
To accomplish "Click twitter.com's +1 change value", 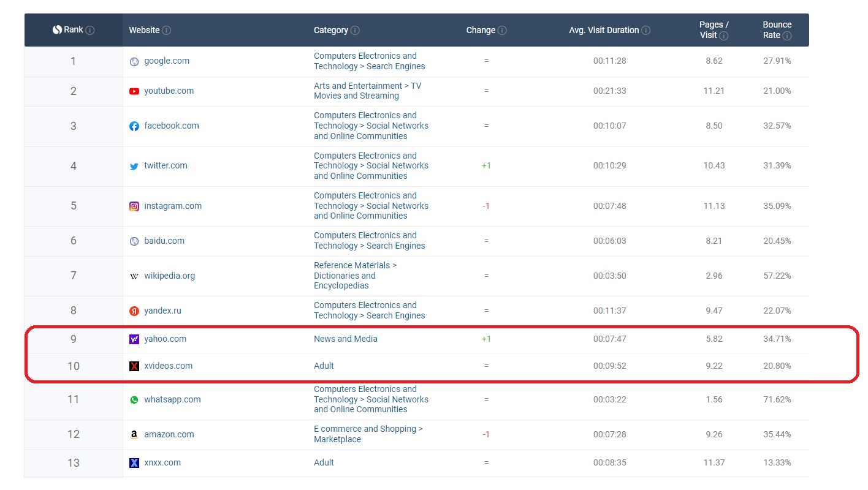I will point(486,166).
